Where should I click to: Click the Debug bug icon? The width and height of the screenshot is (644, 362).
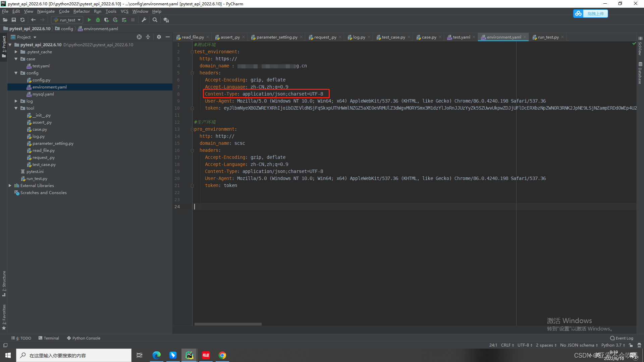(98, 20)
